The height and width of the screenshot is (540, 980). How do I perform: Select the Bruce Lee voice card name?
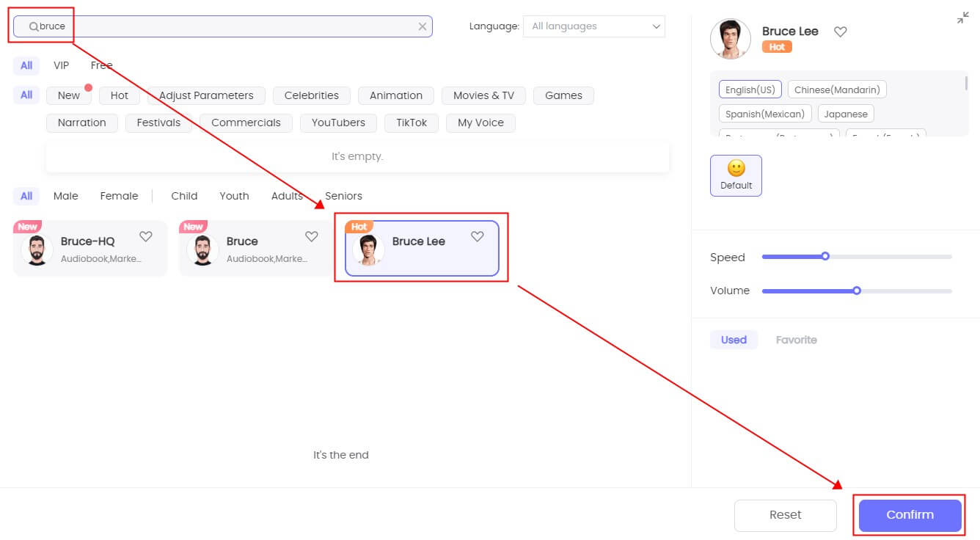(419, 241)
